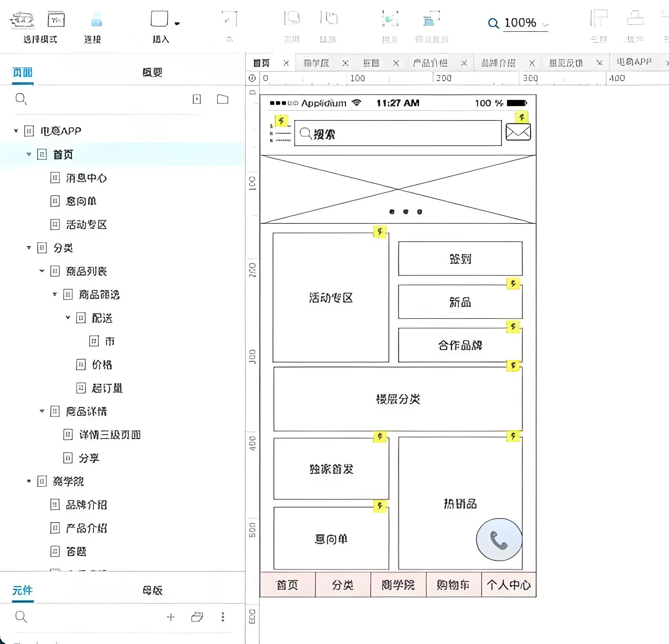
Task: Collapse the 商品列表 tree node
Action: tap(42, 271)
